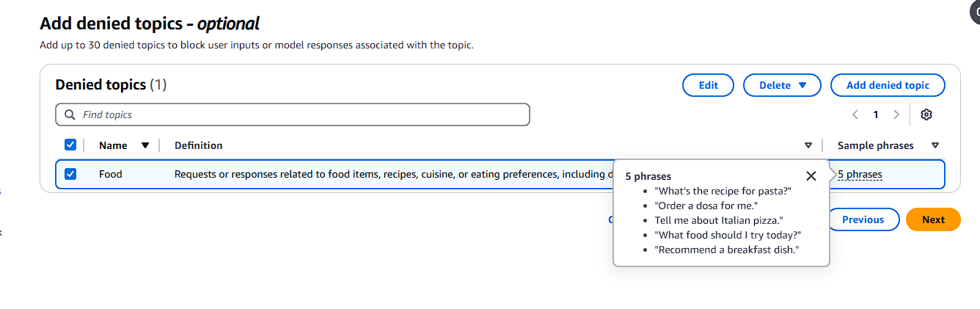Screen dimensions: 980x309
Task: Uncheck the Food topic checkbox
Action: click(x=70, y=174)
